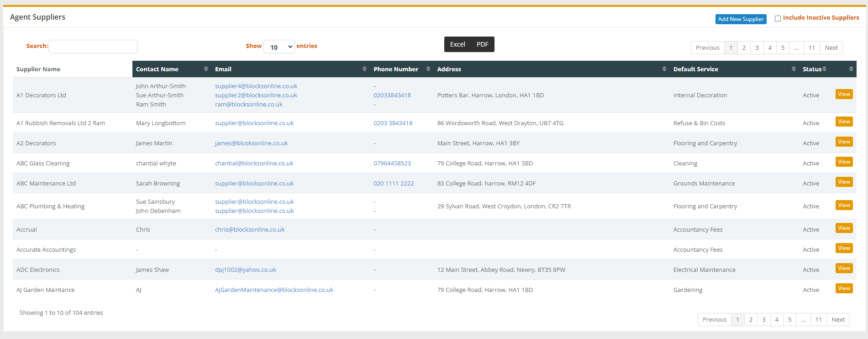
Task: Call phone number 07964458523
Action: coord(392,163)
